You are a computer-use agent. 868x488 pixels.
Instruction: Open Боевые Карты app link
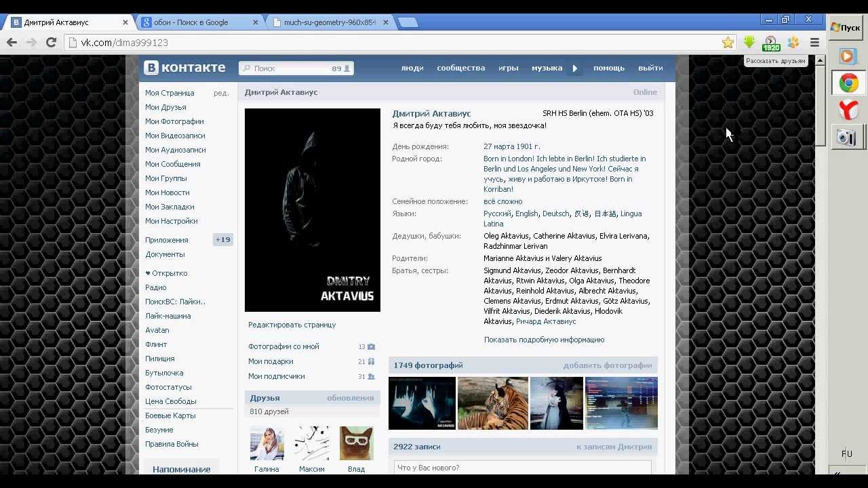(x=170, y=415)
